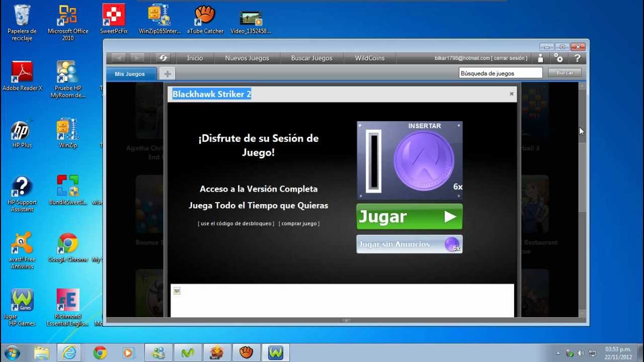Viewport: 644px width, 362px height.
Task: Open Google Chrome desktop shortcut
Action: click(x=68, y=247)
